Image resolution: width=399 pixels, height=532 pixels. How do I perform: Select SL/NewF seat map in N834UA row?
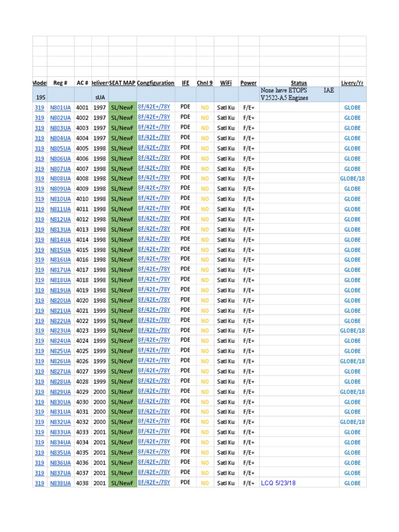122,443
